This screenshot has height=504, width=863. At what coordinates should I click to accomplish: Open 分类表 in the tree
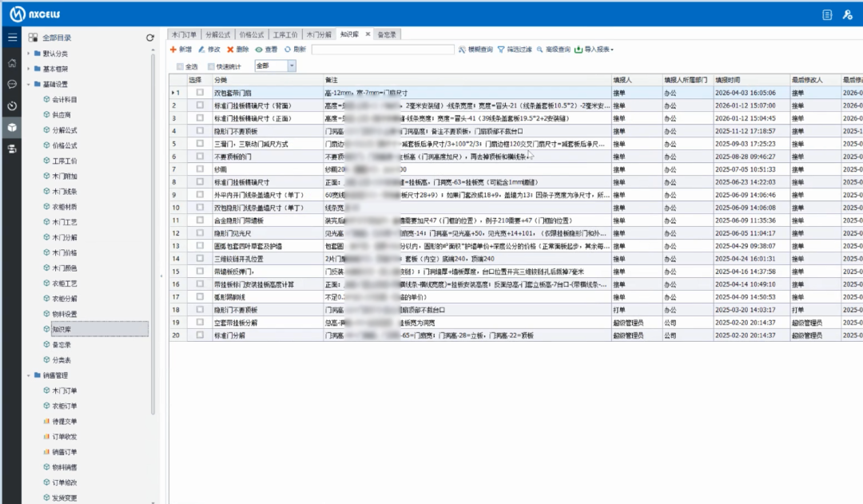click(x=61, y=360)
